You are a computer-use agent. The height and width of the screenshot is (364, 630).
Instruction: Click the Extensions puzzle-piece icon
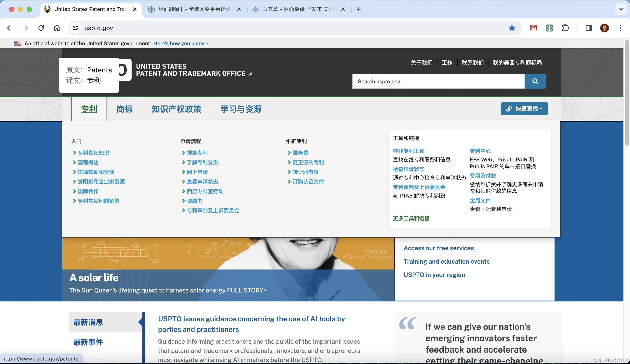click(566, 28)
